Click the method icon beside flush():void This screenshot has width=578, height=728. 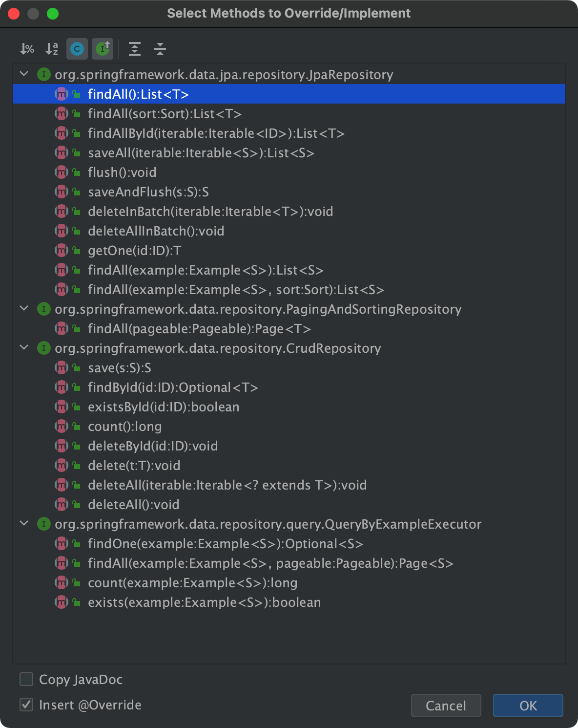click(x=61, y=172)
